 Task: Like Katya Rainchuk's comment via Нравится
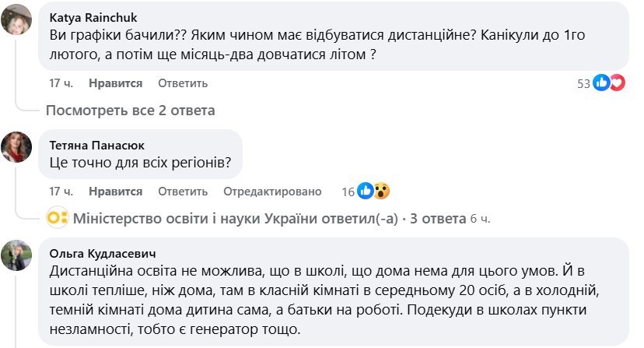coord(115,83)
